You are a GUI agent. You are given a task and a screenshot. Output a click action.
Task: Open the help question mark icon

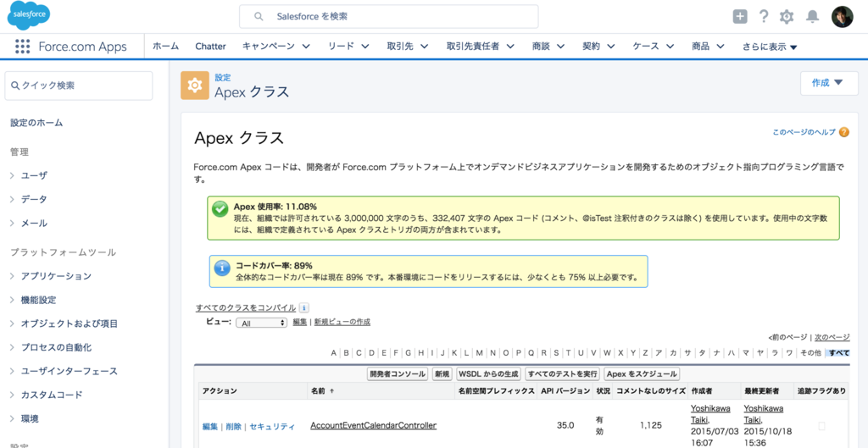(x=764, y=17)
